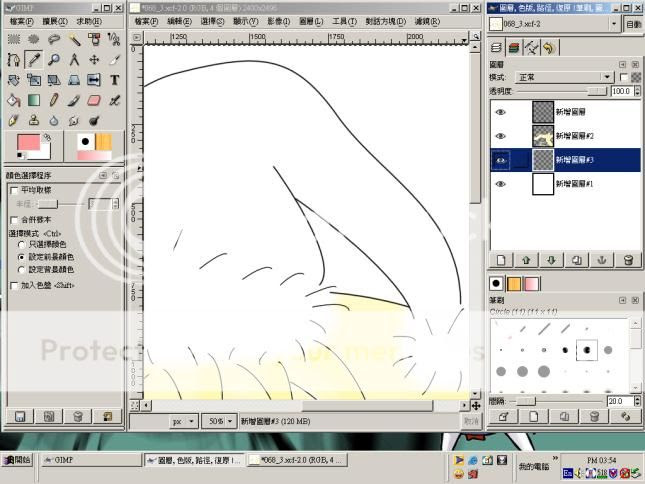Select the Ink pen tool
Screen dimensions: 645x484
point(14,120)
